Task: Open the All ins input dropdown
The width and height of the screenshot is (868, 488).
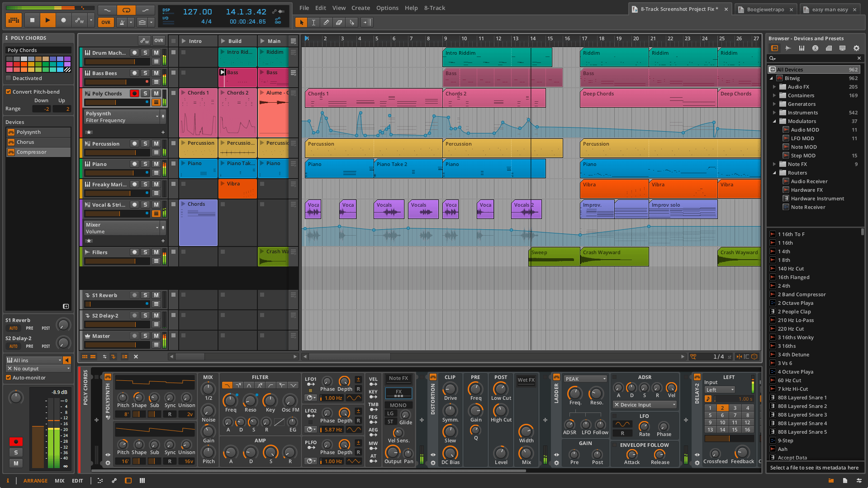Action: pos(34,360)
